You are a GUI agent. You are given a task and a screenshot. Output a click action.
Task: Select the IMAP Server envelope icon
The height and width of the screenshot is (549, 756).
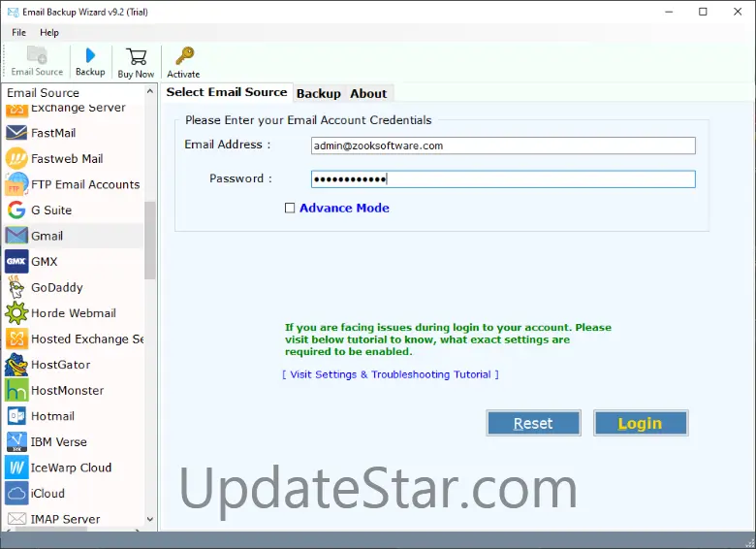16,519
